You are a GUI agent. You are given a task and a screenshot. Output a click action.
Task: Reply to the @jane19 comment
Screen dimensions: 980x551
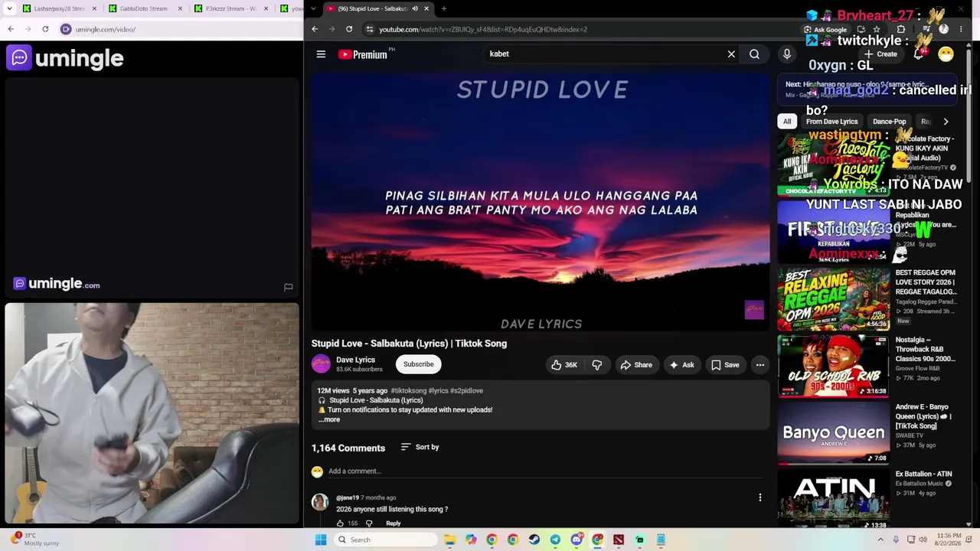(x=393, y=523)
